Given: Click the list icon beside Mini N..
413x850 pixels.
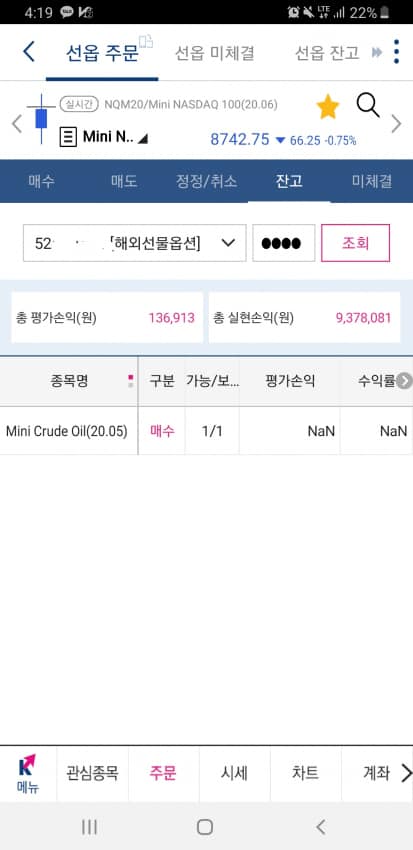Looking at the screenshot, I should click(x=68, y=137).
